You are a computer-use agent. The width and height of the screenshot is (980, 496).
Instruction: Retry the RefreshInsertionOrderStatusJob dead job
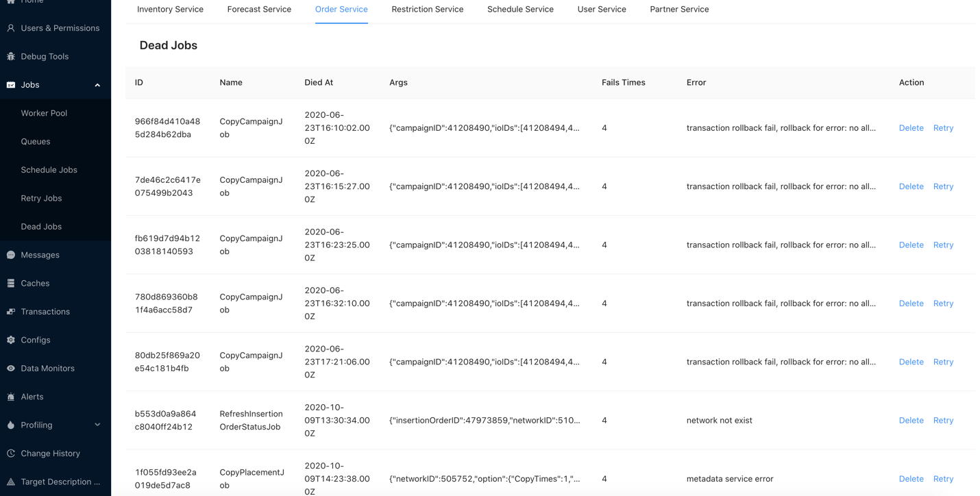[943, 421]
